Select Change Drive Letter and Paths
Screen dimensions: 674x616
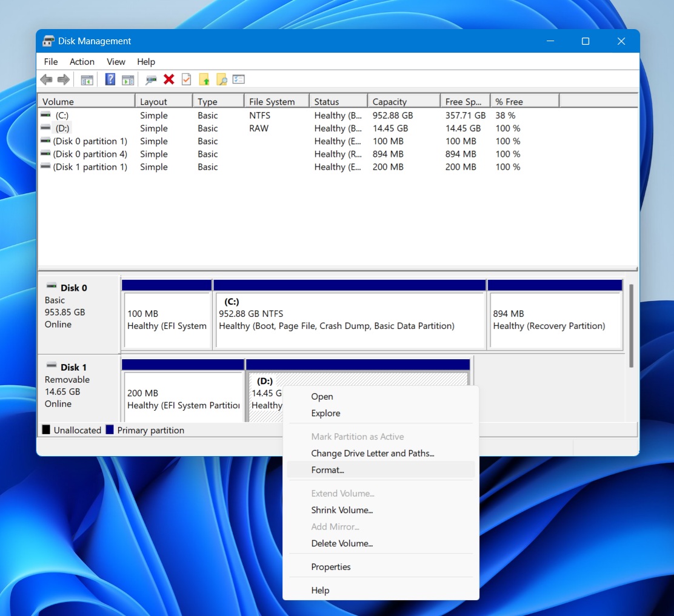point(381,453)
